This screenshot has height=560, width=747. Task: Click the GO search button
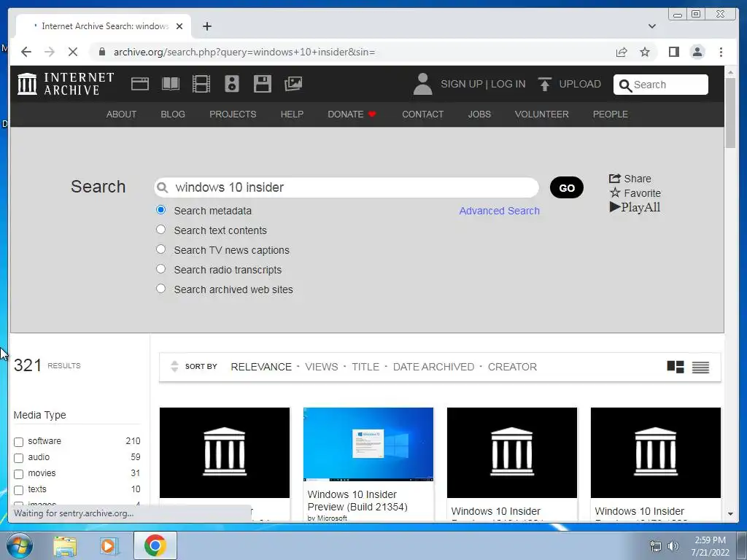pos(566,187)
